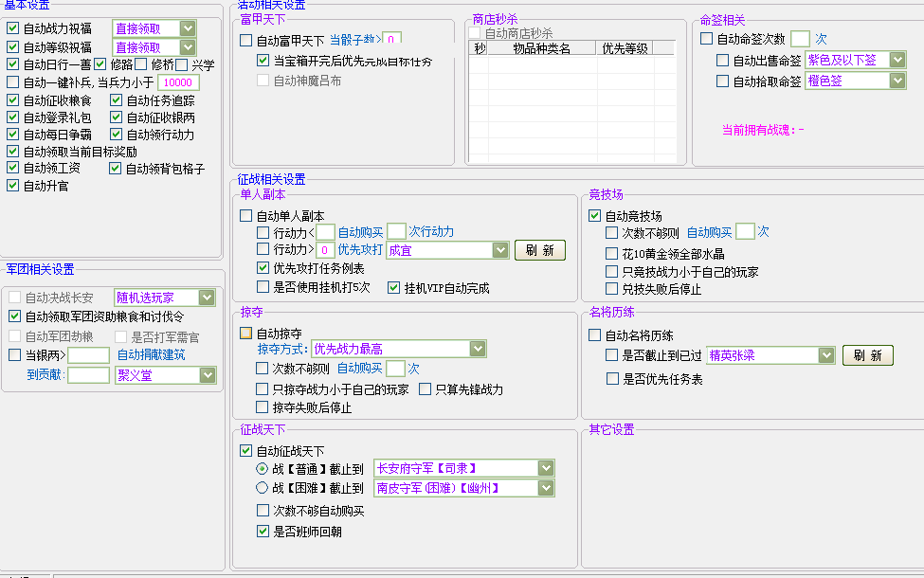Viewport: 924px width, 578px height.
Task: Select 战【困难】截止到 radio button
Action: coord(263,488)
